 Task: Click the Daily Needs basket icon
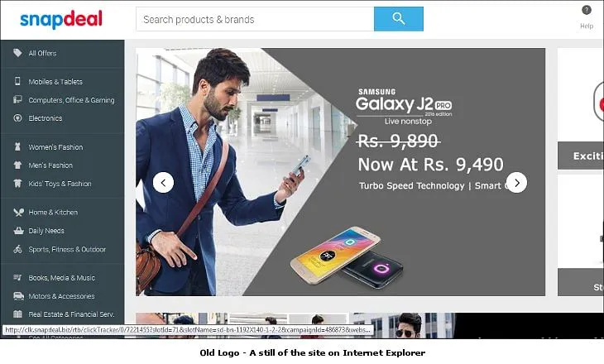pos(18,231)
